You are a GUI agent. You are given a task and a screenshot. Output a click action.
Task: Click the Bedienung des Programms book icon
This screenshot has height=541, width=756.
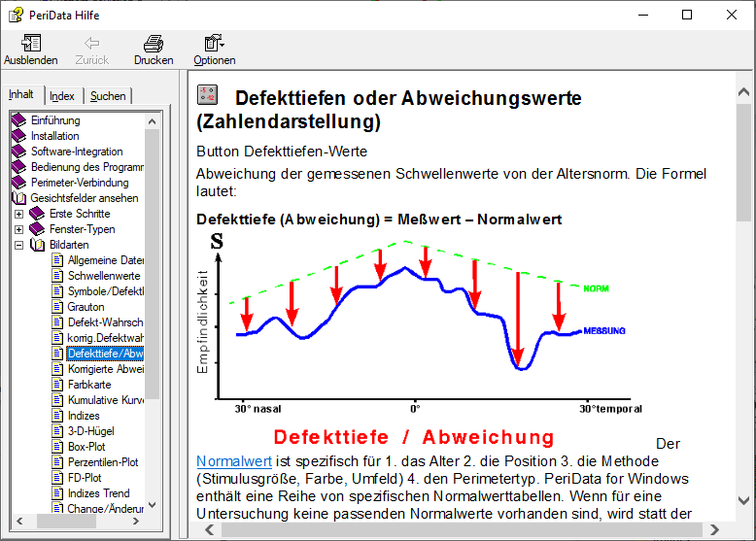click(18, 167)
